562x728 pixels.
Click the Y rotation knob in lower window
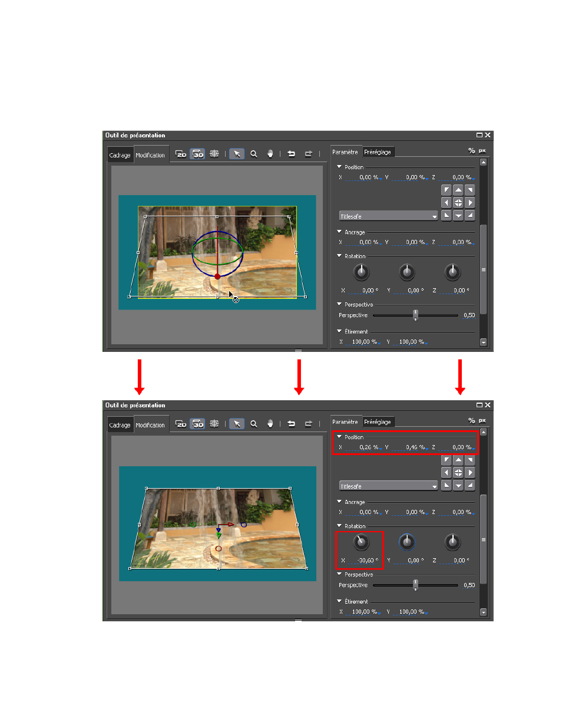(x=407, y=542)
